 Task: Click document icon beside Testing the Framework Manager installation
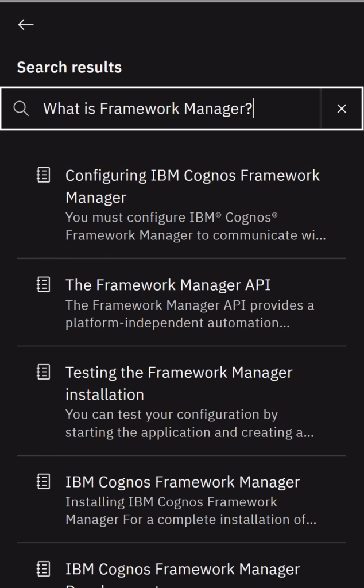point(43,372)
